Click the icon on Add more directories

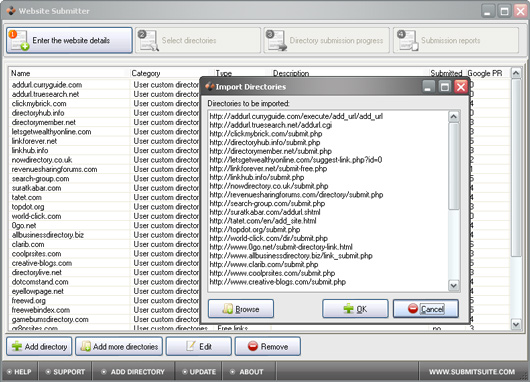pyautogui.click(x=86, y=346)
